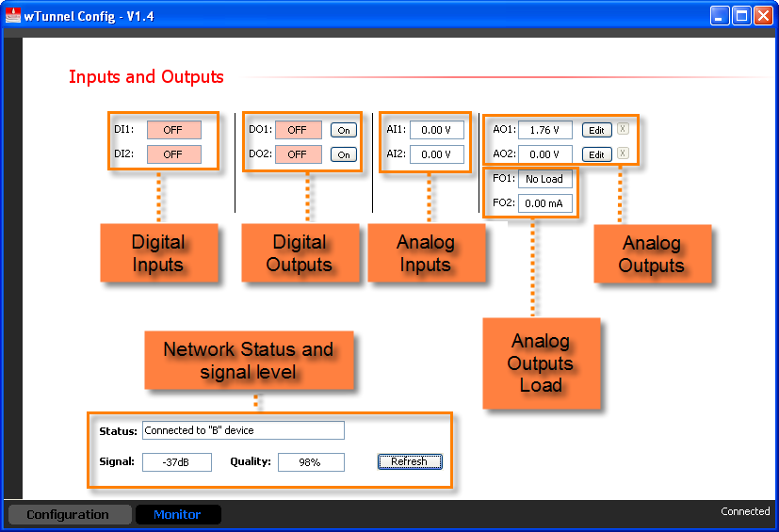Maximize the wTunnel Config window
The height and width of the screenshot is (532, 779).
click(741, 16)
